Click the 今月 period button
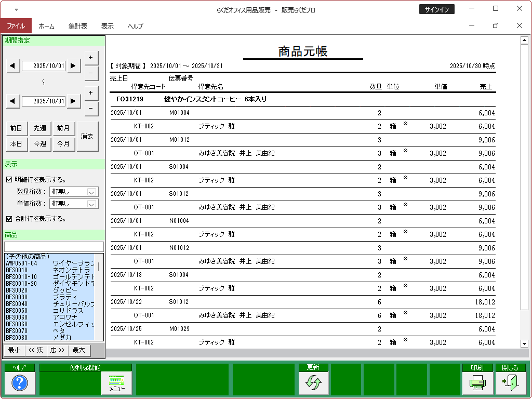The image size is (532, 399). click(x=63, y=144)
